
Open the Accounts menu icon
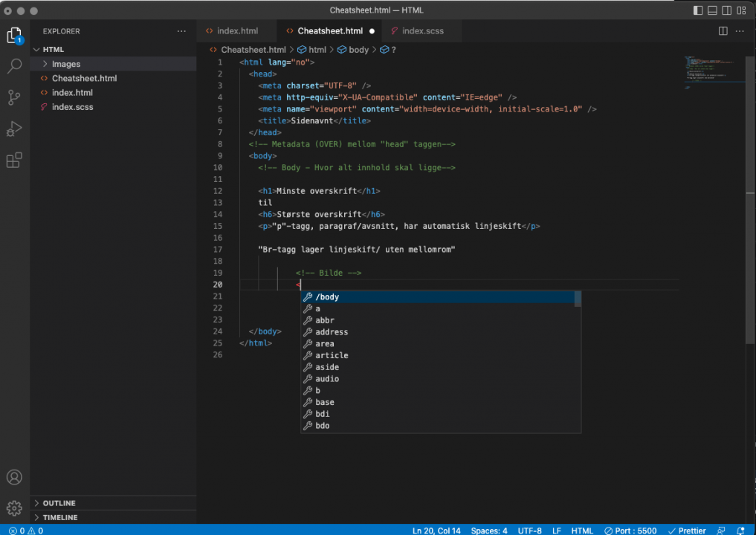pyautogui.click(x=14, y=477)
